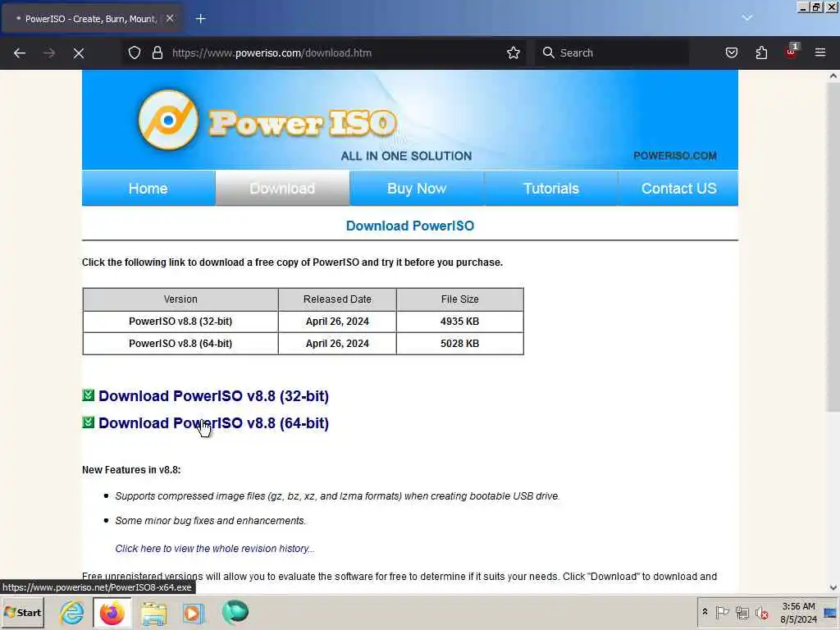Open the red extension icon with badge
This screenshot has width=840, height=630.
[x=792, y=52]
